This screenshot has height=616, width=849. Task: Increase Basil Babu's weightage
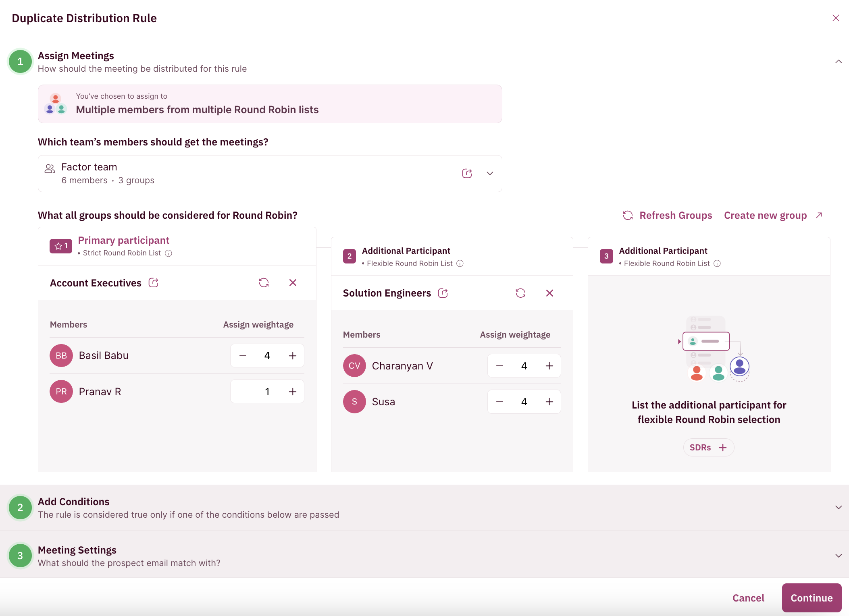292,355
